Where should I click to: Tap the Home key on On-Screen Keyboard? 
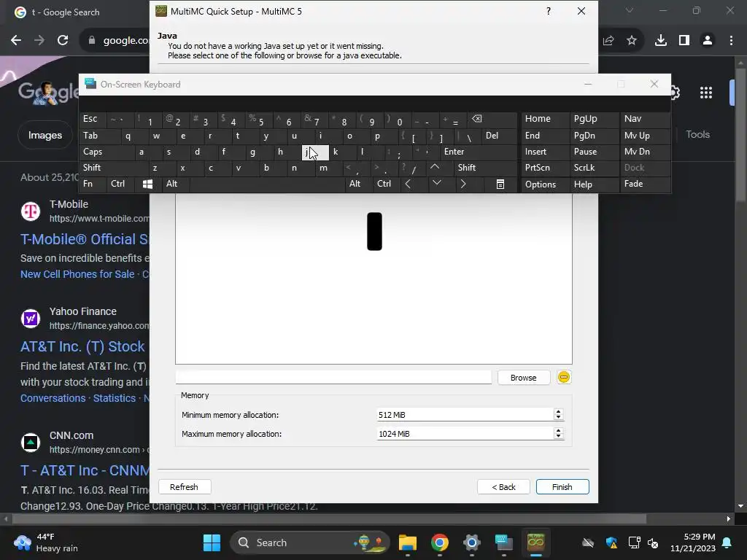tap(544, 119)
